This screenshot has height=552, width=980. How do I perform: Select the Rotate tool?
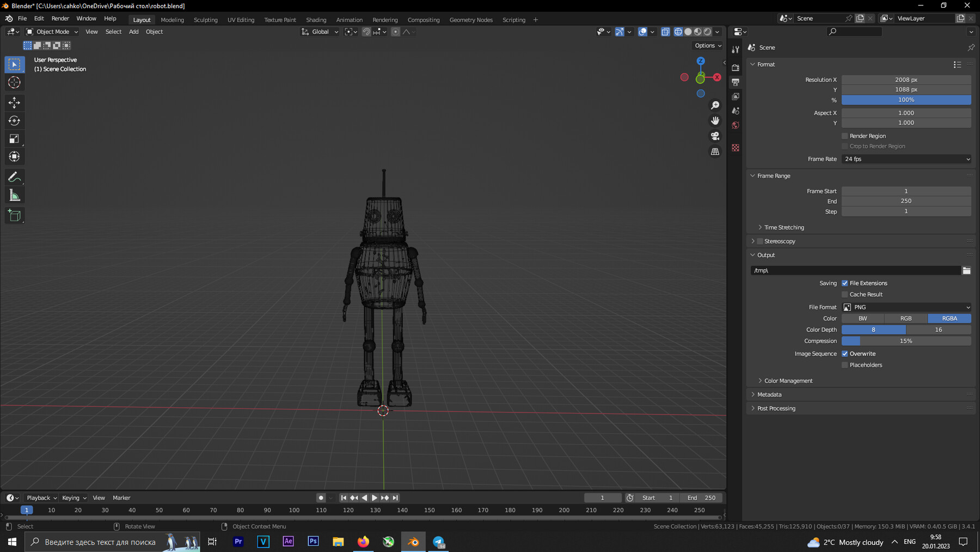coord(14,120)
